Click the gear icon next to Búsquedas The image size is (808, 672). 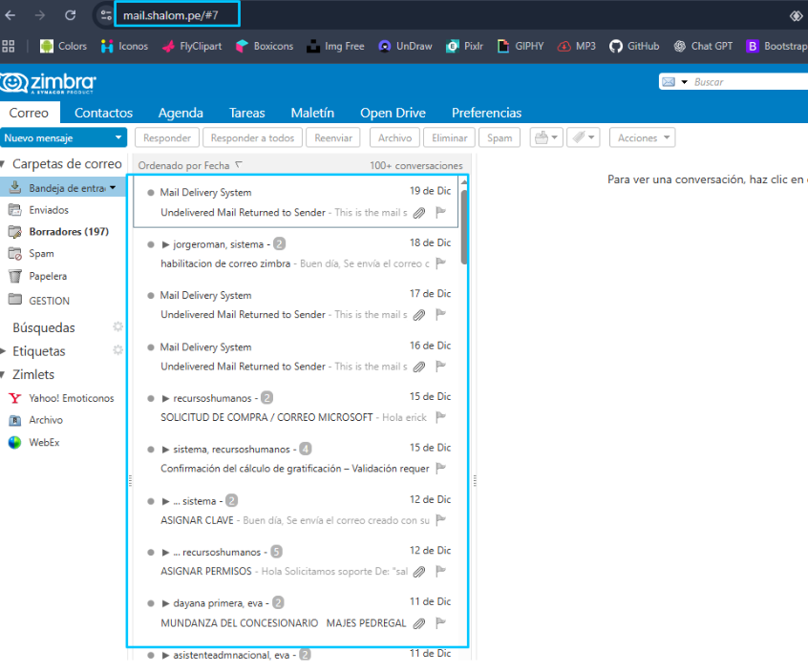pyautogui.click(x=117, y=327)
